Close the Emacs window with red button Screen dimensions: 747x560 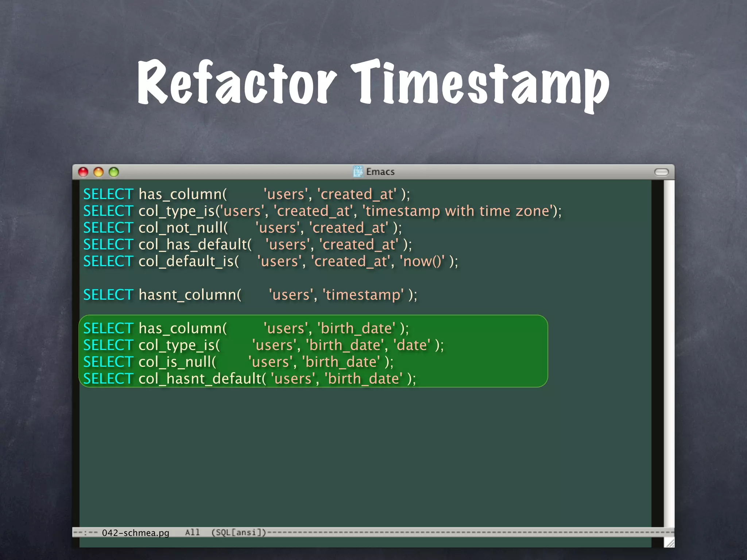click(x=83, y=172)
